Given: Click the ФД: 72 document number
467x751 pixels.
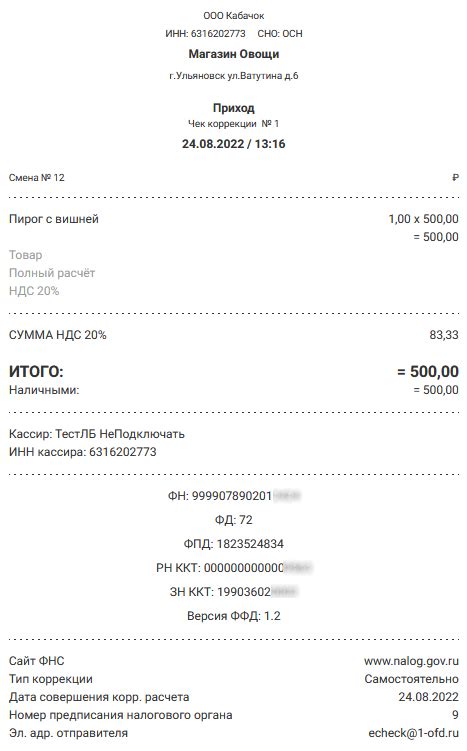Looking at the screenshot, I should tap(234, 520).
